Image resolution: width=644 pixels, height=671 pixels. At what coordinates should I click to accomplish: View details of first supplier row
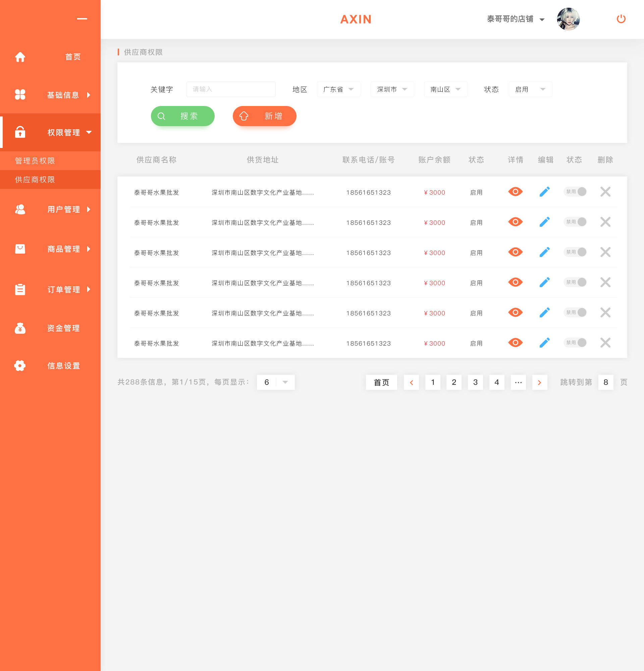(x=515, y=192)
